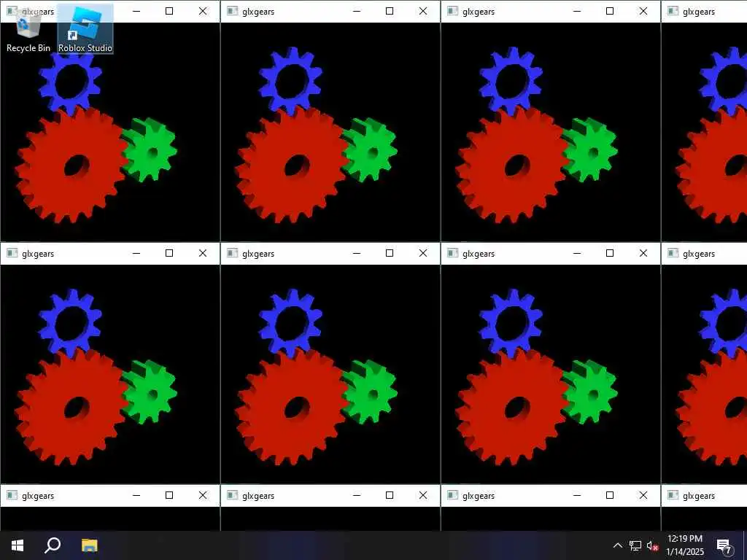
Task: Close the middle-row second glxgears window
Action: pos(423,253)
